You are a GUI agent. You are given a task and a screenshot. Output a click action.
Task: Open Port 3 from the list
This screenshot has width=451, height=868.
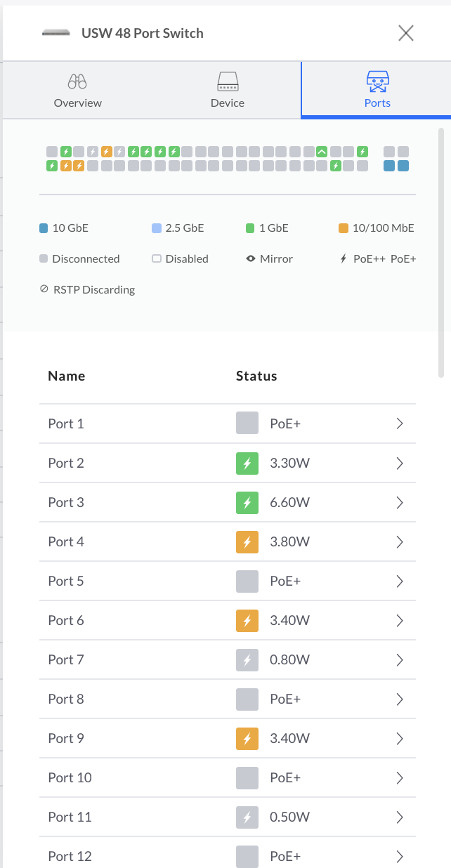click(228, 502)
